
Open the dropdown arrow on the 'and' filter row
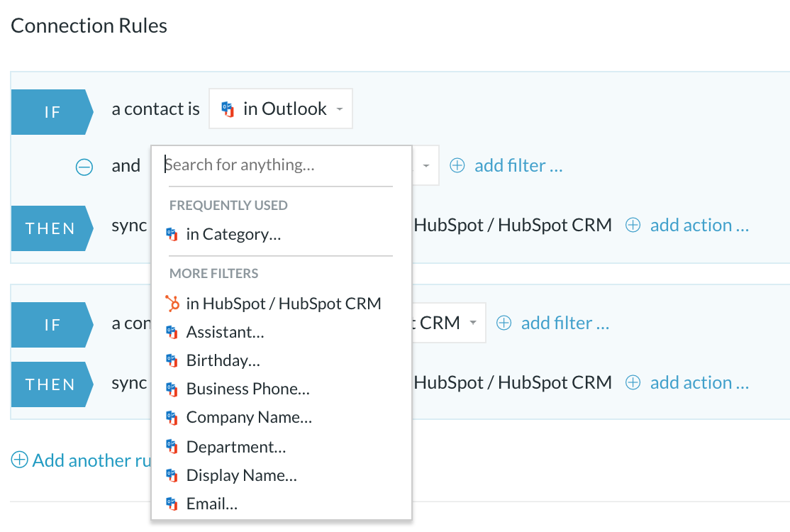click(x=426, y=166)
